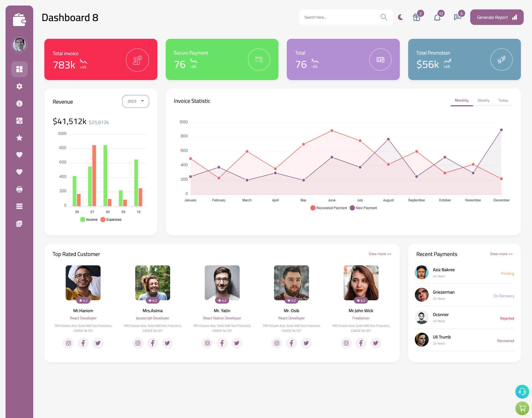Click the document/report icon in sidebar
This screenshot has height=418, width=532.
pos(19,223)
